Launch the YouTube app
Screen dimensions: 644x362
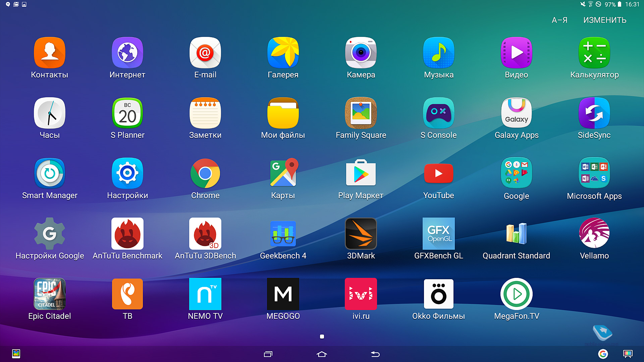439,174
